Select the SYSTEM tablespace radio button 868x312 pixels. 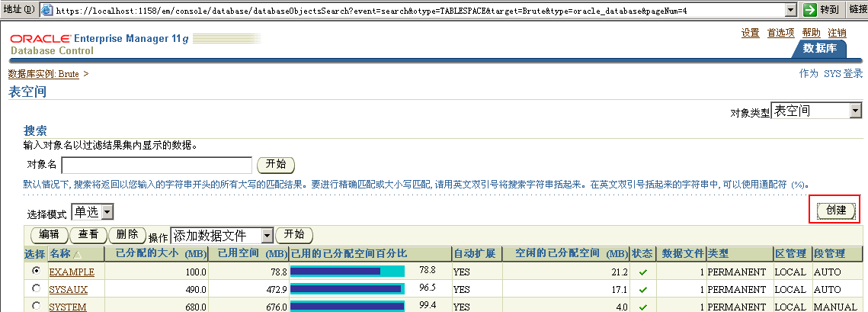tap(37, 305)
